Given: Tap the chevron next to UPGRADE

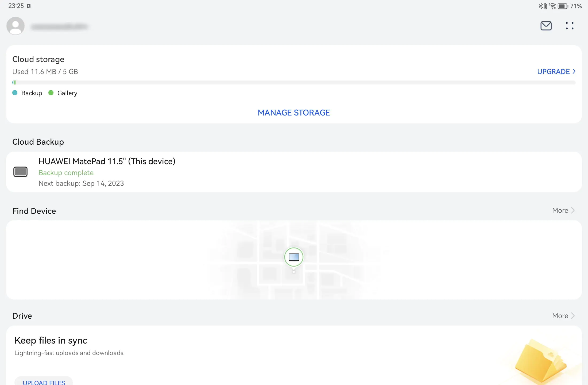Looking at the screenshot, I should (x=574, y=71).
